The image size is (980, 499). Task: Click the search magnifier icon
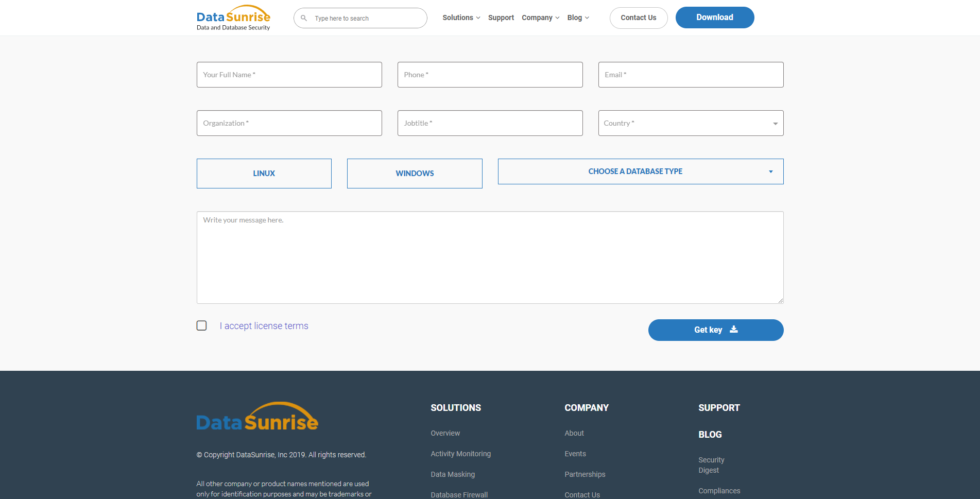[304, 18]
